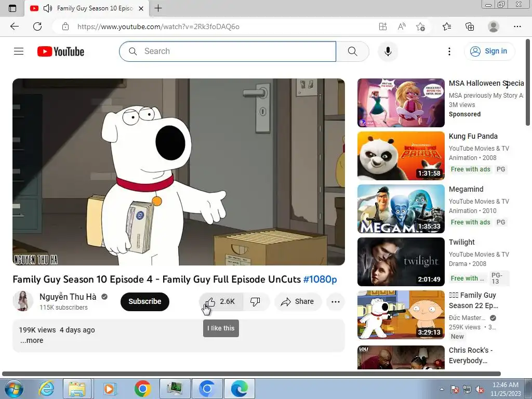The width and height of the screenshot is (532, 399).
Task: Open File Explorer from taskbar
Action: coord(77,389)
